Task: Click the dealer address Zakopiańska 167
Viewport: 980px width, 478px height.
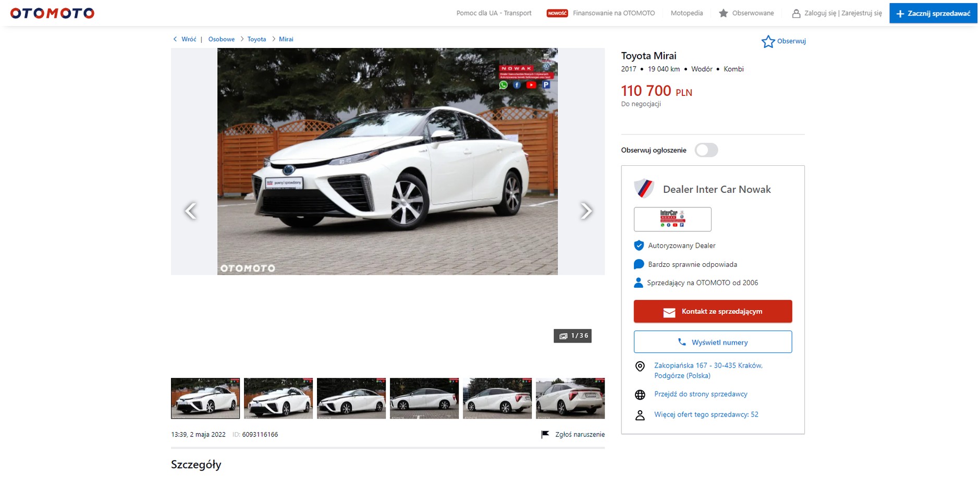Action: point(708,370)
